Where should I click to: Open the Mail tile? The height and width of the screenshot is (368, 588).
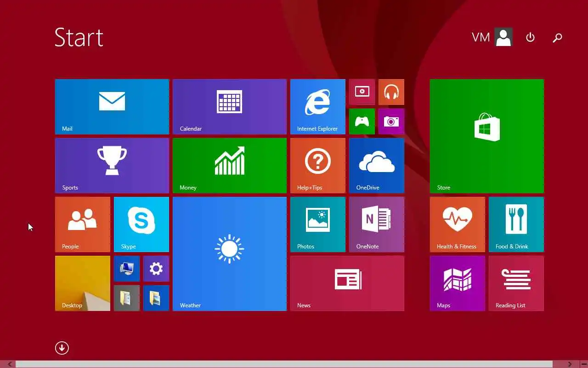pyautogui.click(x=112, y=107)
